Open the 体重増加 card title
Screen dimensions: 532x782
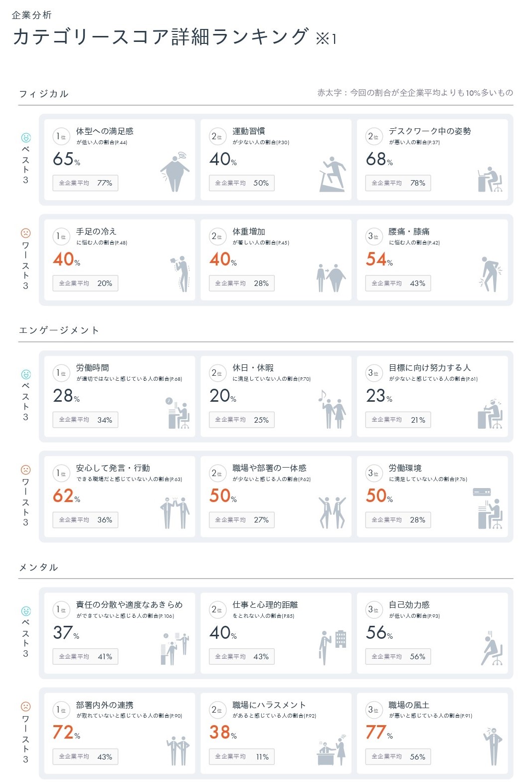click(x=249, y=232)
